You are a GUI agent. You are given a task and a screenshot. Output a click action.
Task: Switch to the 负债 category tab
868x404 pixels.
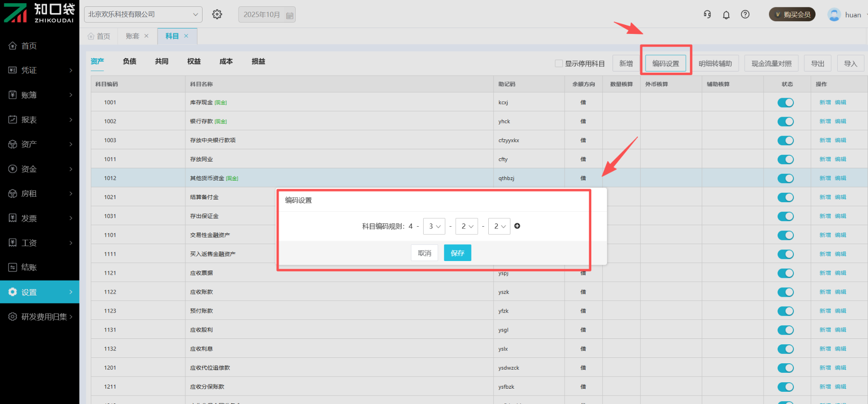(129, 62)
